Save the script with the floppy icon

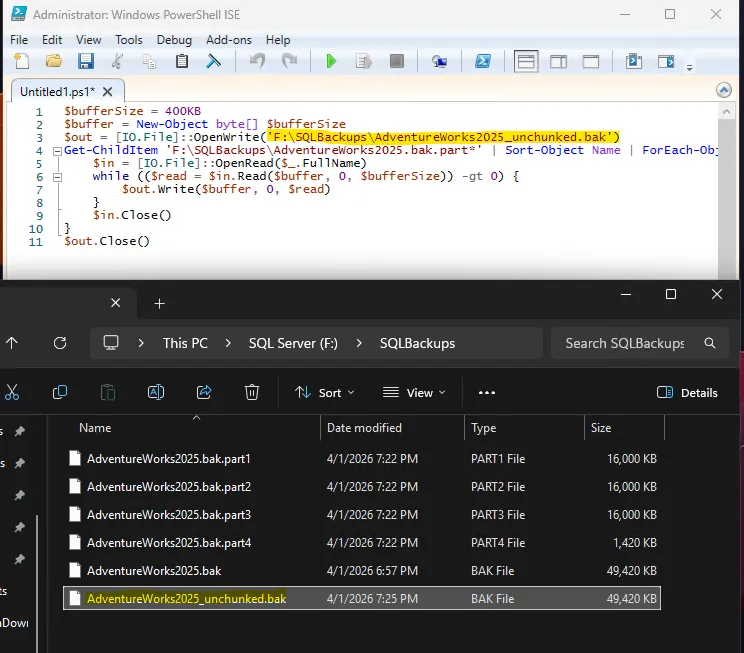pos(86,61)
